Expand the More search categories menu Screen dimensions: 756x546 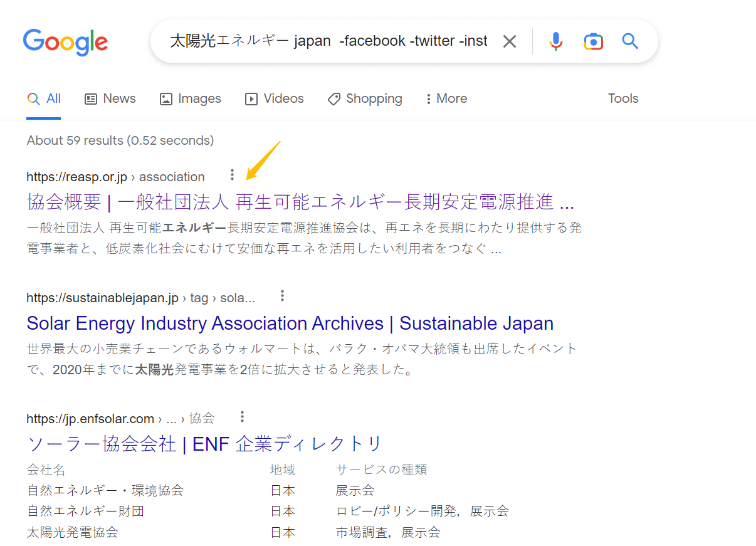click(446, 98)
